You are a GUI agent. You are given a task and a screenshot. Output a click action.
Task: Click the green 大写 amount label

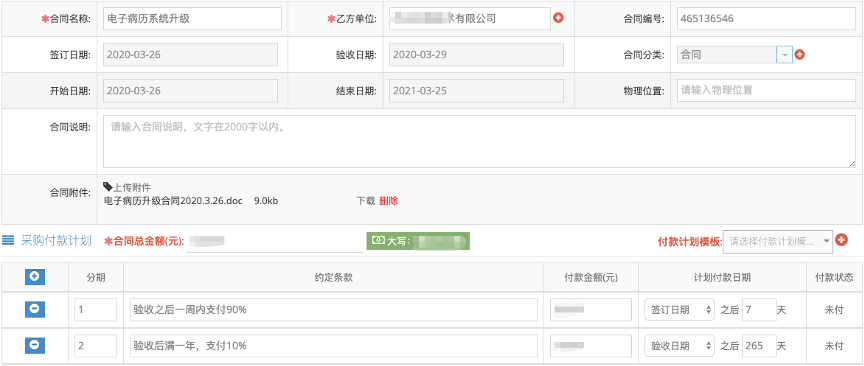418,241
